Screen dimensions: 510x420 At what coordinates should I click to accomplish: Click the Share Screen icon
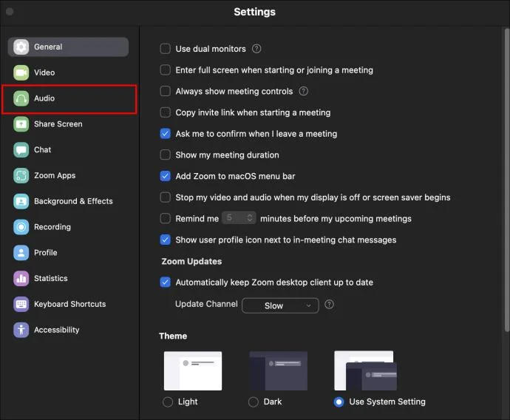tap(21, 124)
